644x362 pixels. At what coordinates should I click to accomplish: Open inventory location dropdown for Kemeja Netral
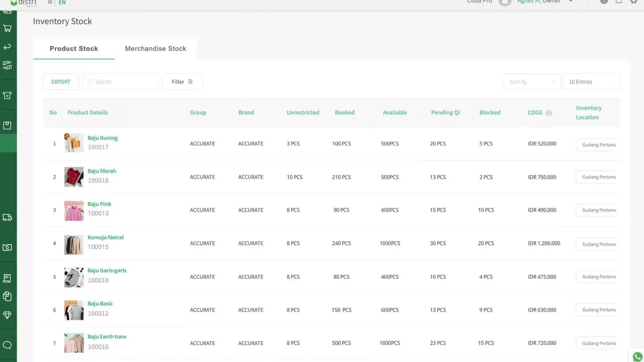coord(596,244)
